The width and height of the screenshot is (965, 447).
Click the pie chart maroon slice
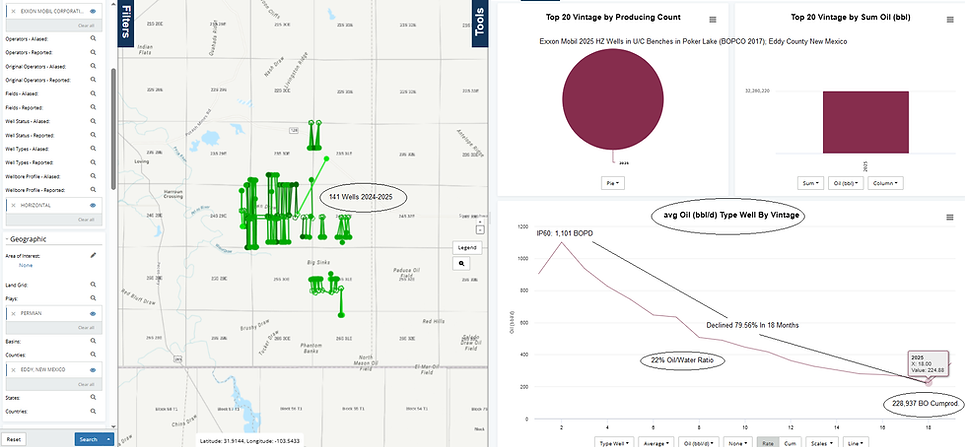click(613, 100)
